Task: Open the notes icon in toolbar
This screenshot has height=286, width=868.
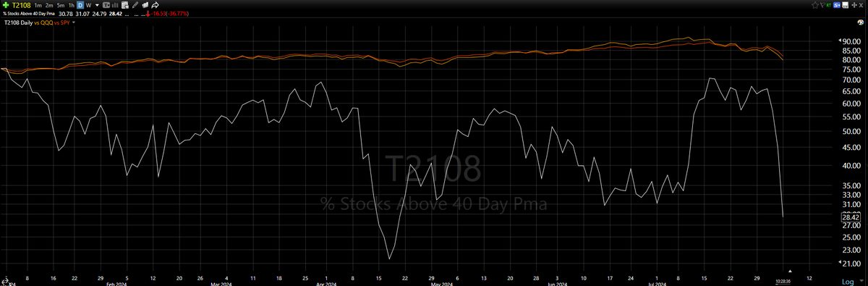Action: (x=145, y=5)
